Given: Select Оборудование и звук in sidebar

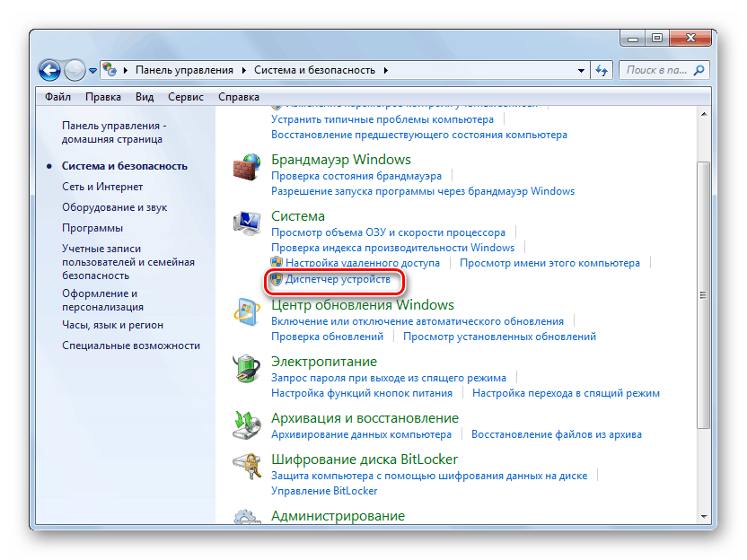Looking at the screenshot, I should [114, 207].
